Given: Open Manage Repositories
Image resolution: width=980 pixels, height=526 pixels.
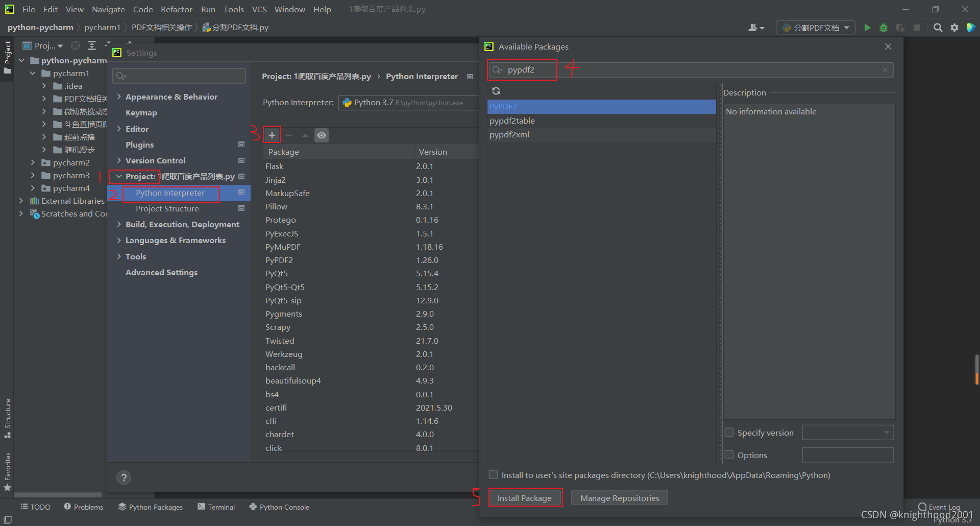Looking at the screenshot, I should (x=619, y=497).
